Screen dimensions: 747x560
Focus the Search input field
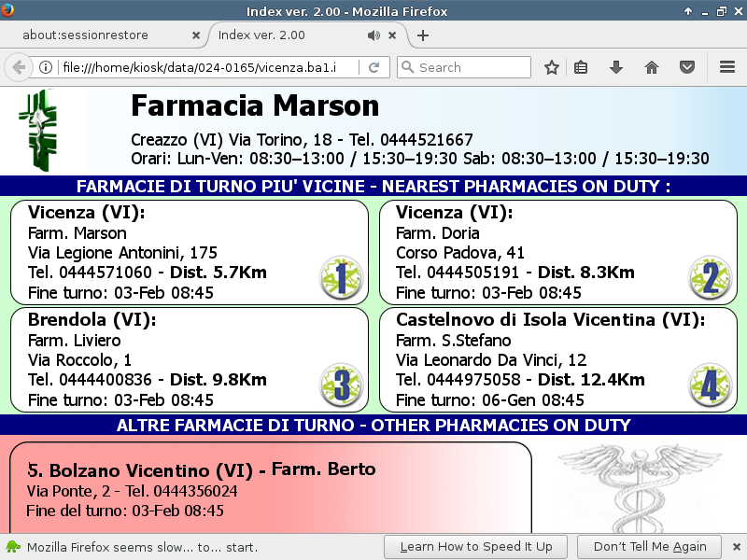[x=472, y=67]
